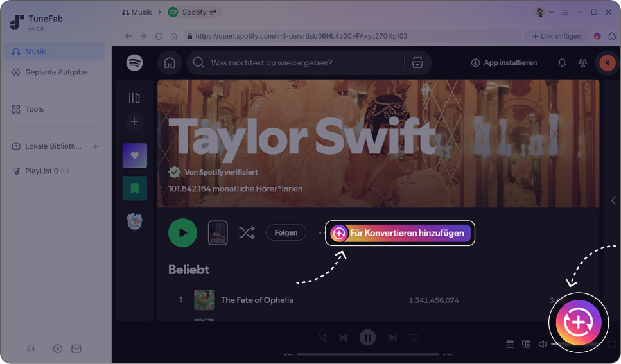Open the circular artist thumbnail in library
The width and height of the screenshot is (621, 364).
(135, 222)
